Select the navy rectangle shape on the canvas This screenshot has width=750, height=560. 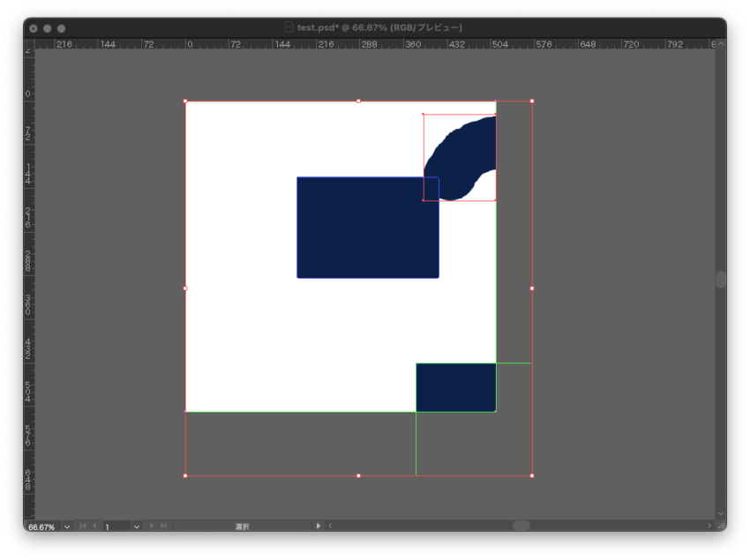coord(368,227)
